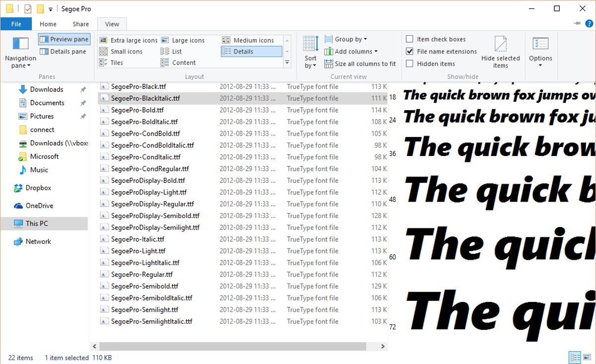Uncheck File name extensions
This screenshot has width=596, height=364.
pyautogui.click(x=410, y=52)
